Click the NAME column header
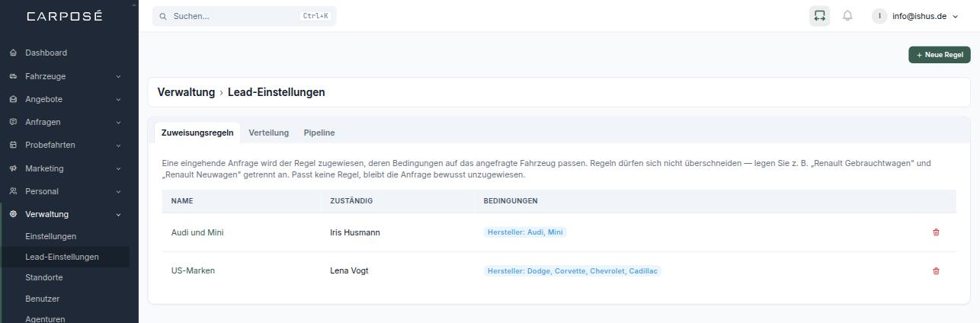The width and height of the screenshot is (980, 323). 182,201
